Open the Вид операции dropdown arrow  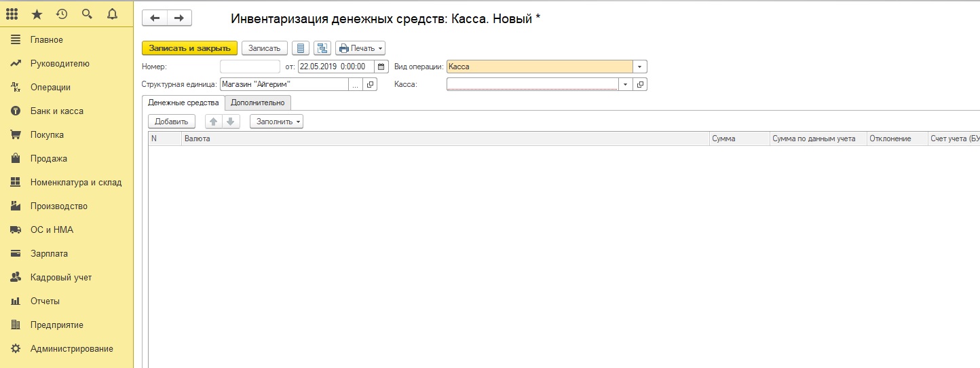(640, 67)
